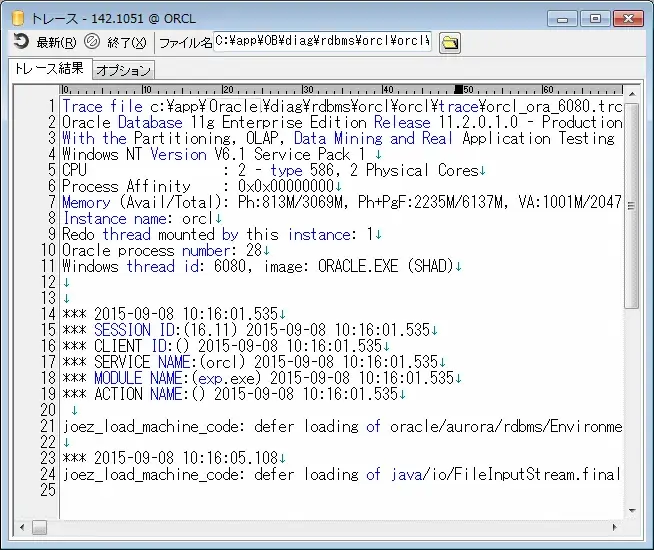This screenshot has width=654, height=550.
Task: Click the ファイル名 path input field
Action: (322, 42)
